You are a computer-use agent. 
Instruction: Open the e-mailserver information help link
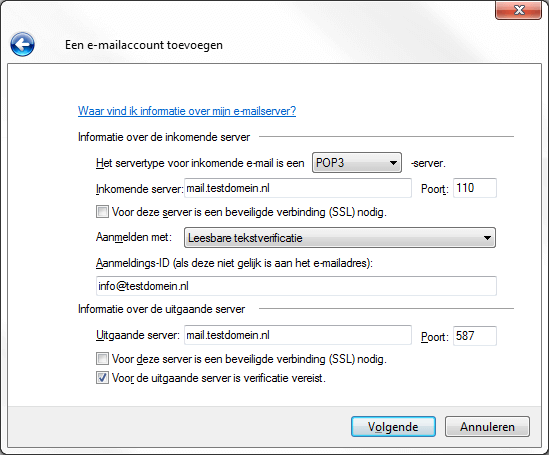pyautogui.click(x=187, y=111)
